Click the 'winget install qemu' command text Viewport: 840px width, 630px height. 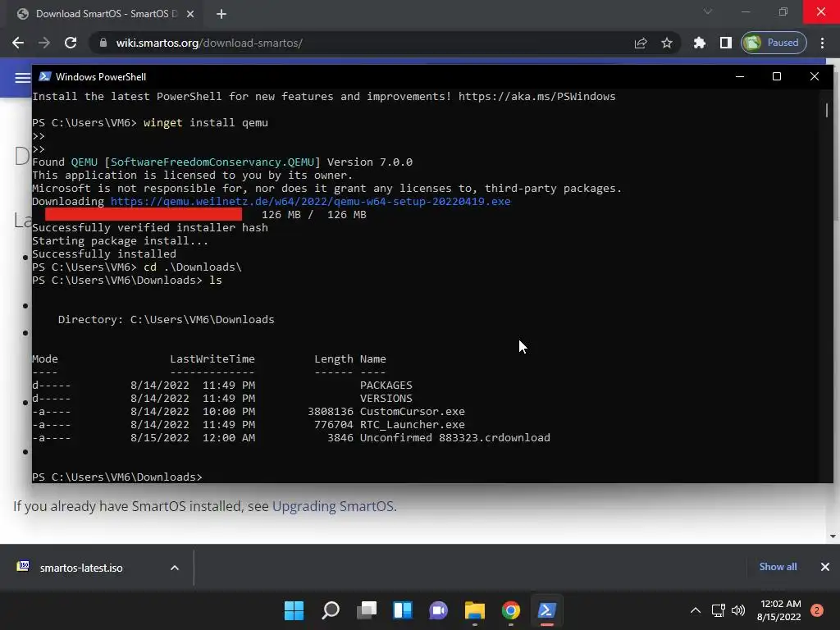pos(206,123)
